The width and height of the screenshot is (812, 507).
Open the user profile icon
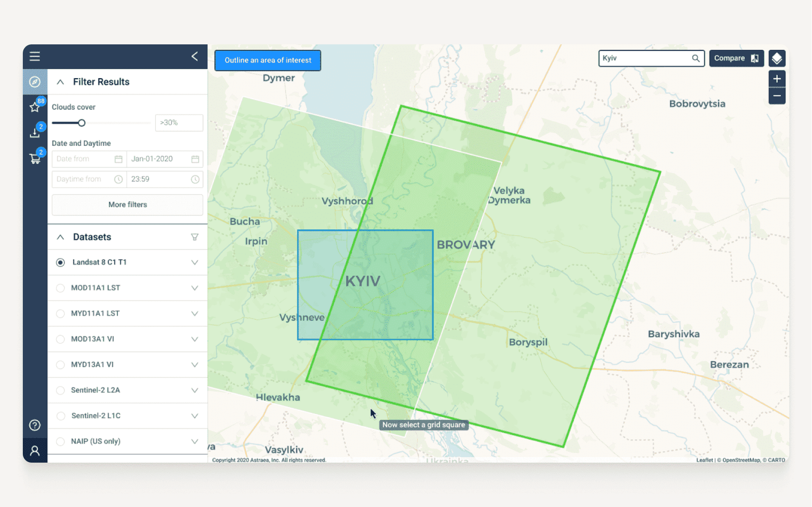click(35, 451)
